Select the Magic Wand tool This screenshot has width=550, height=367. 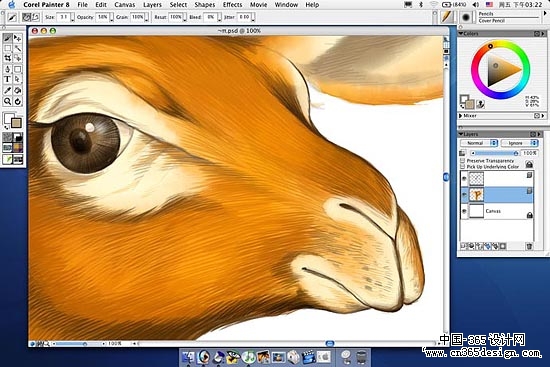point(18,48)
